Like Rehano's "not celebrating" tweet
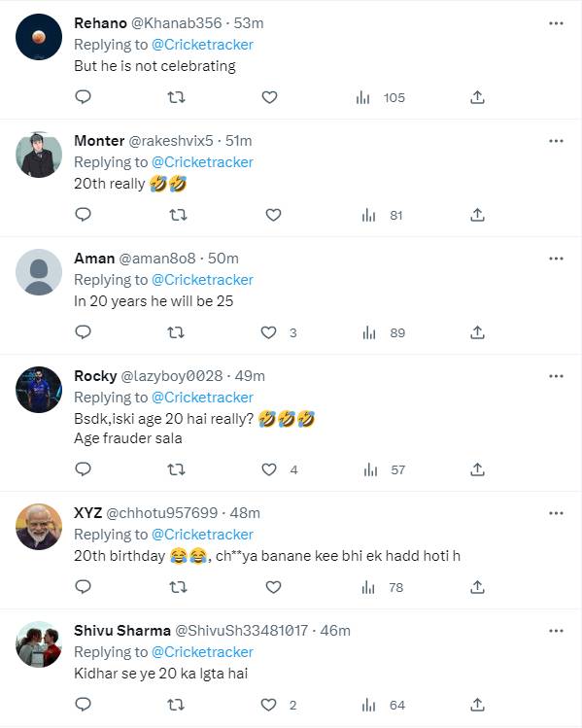This screenshot has width=582, height=728. pyautogui.click(x=270, y=97)
